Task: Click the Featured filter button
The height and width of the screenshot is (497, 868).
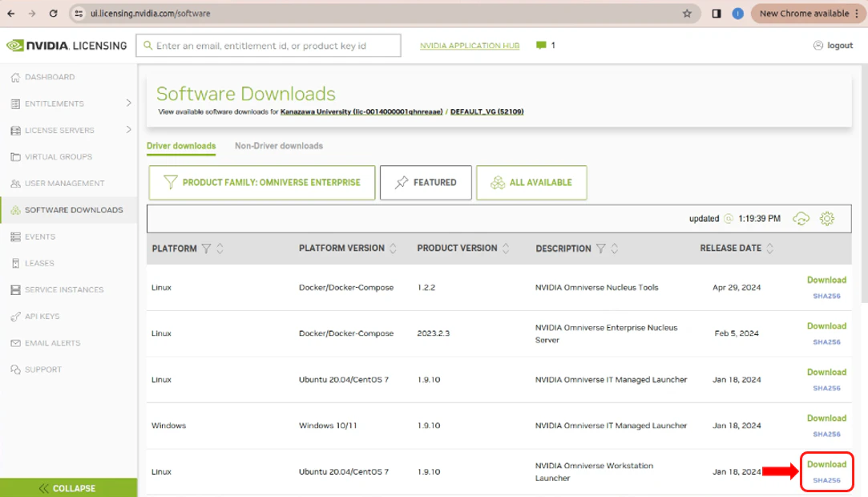Action: [426, 183]
